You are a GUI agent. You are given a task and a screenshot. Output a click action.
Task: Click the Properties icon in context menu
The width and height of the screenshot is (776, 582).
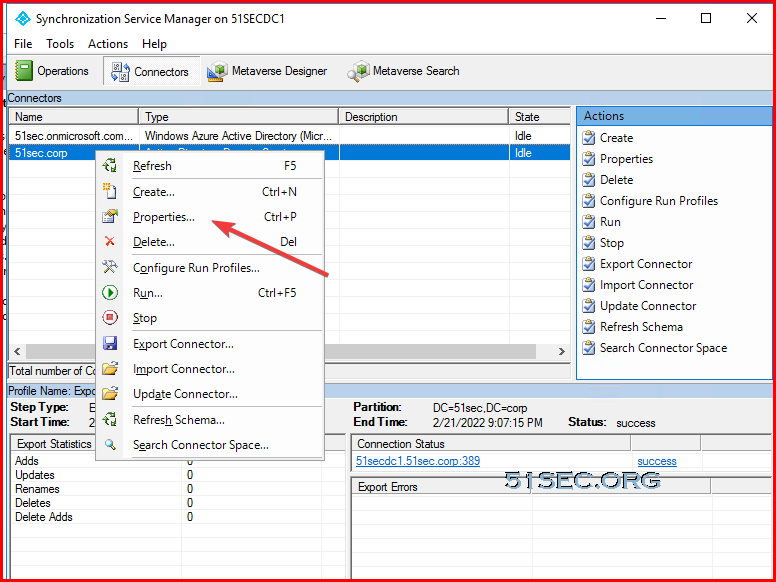pyautogui.click(x=110, y=217)
